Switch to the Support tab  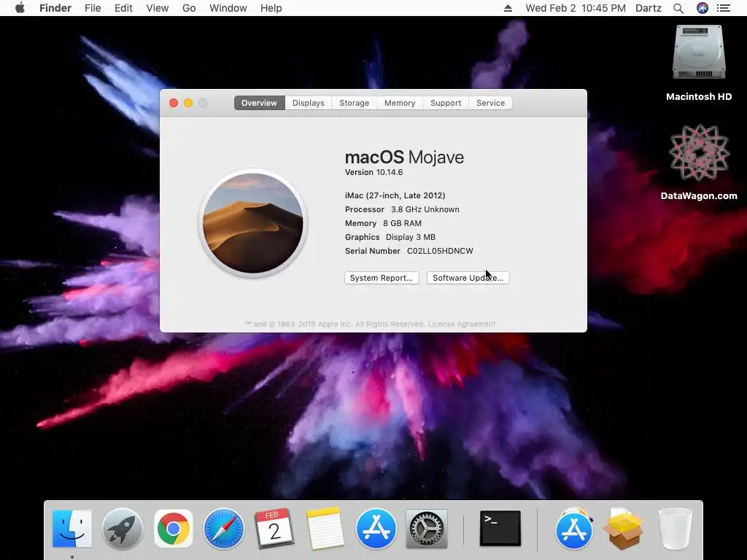pyautogui.click(x=446, y=103)
